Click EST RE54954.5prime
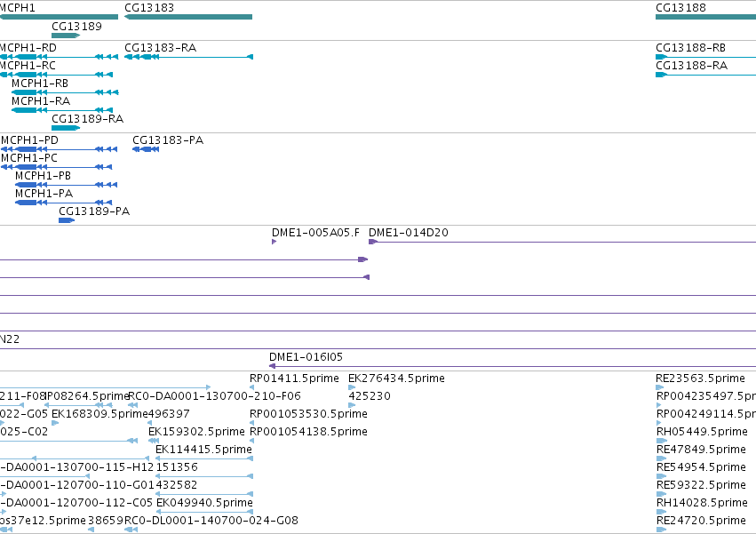 (x=701, y=467)
